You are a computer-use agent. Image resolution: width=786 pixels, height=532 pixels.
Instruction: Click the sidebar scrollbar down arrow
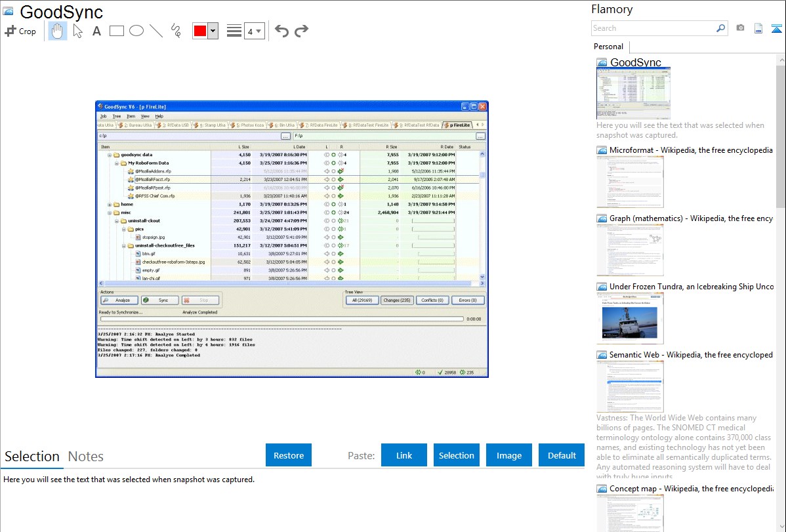pyautogui.click(x=781, y=527)
